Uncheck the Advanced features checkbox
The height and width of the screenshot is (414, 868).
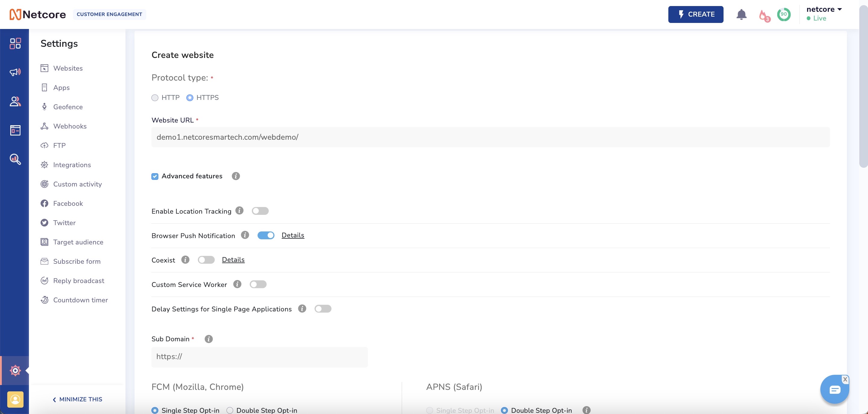point(155,176)
